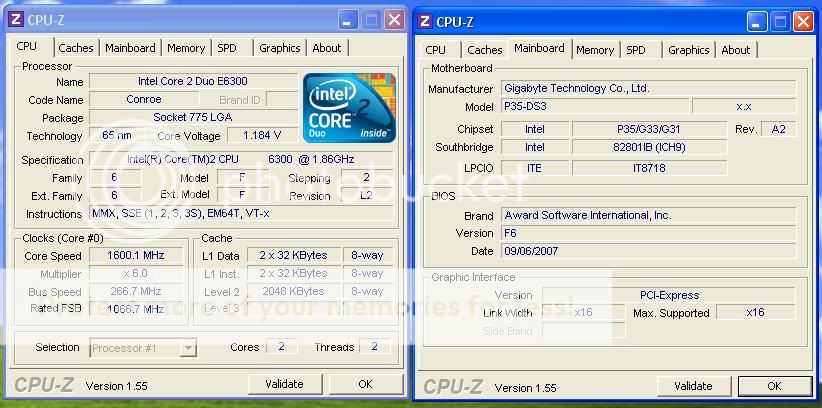Show the About tab in the left CPU-Z window

point(327,48)
